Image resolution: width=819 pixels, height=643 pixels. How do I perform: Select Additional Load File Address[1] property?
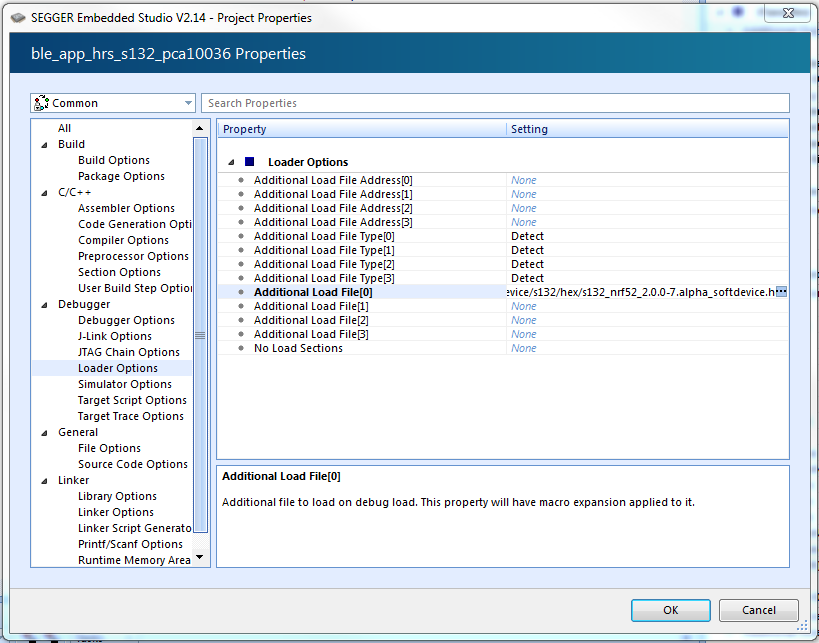click(333, 194)
